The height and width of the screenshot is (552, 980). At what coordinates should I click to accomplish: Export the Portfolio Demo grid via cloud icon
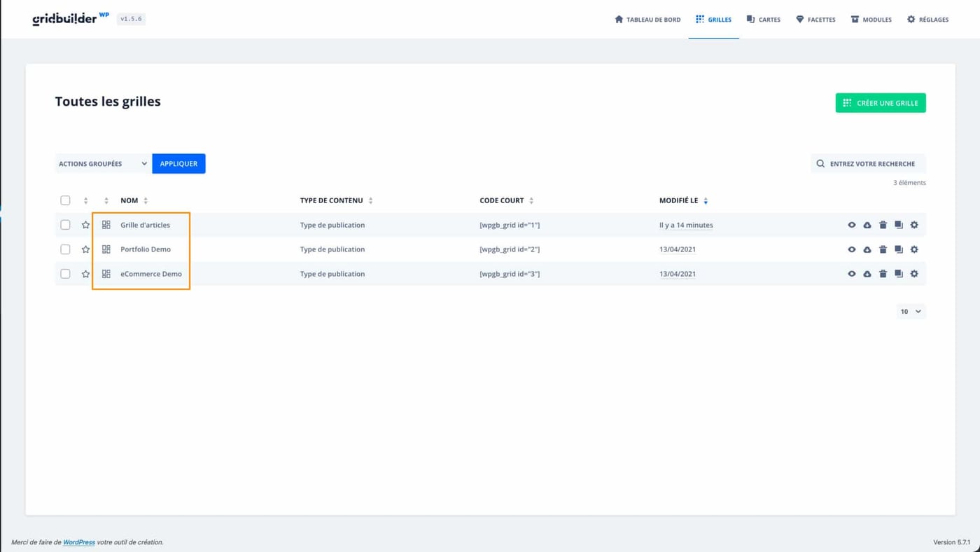click(867, 249)
